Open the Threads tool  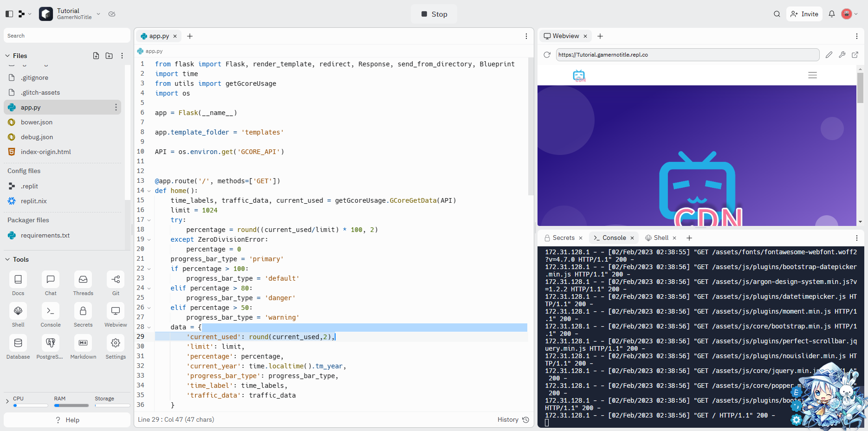tap(83, 280)
